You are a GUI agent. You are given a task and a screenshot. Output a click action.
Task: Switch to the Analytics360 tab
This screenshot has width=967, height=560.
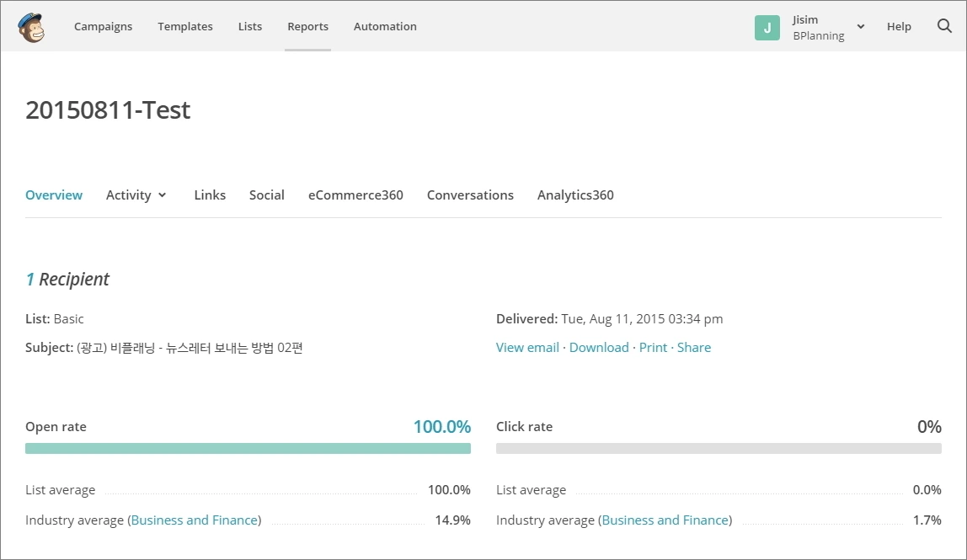[575, 195]
